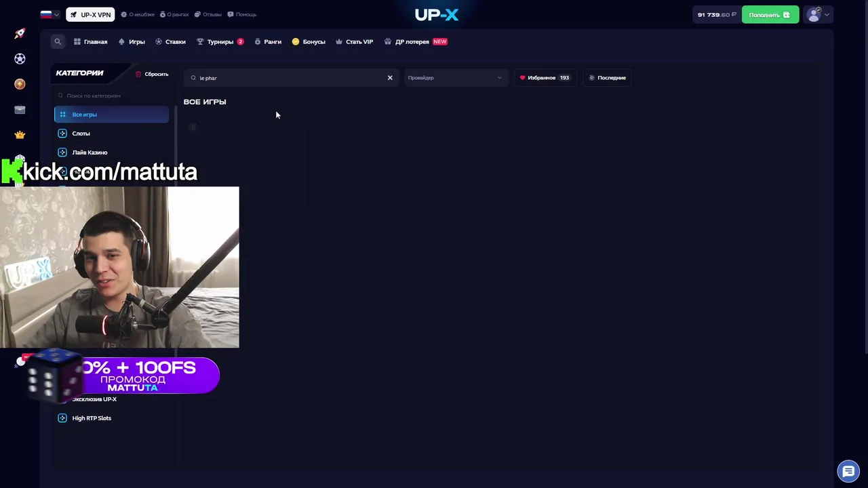
Task: Open the Ранги menu item
Action: (268, 42)
